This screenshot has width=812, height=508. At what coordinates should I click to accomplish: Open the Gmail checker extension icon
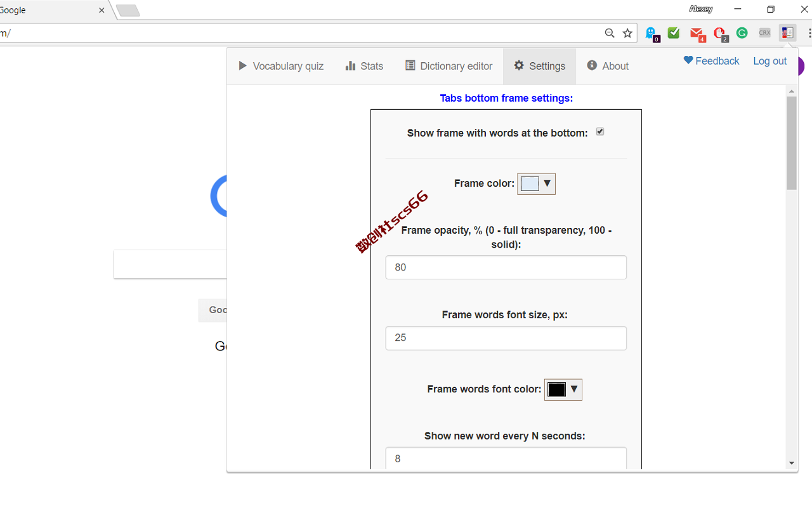coord(697,34)
